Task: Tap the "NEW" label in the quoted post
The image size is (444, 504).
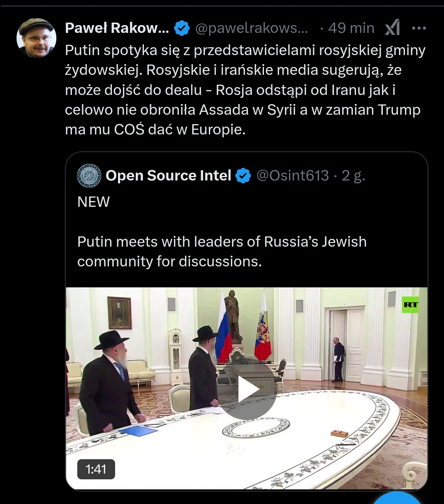Action: click(x=94, y=202)
